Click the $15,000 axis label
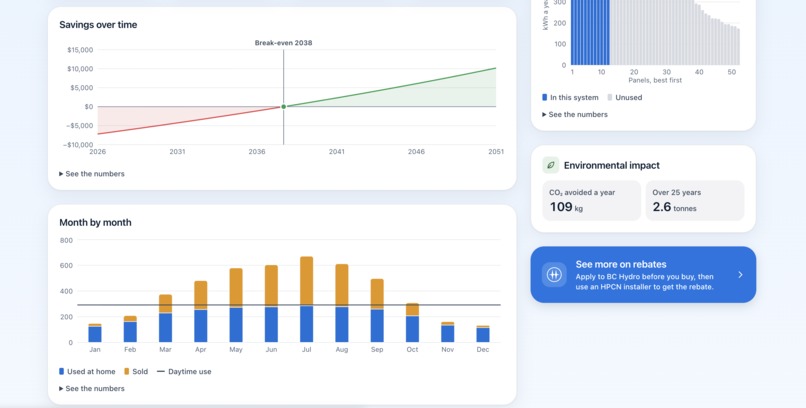This screenshot has width=806, height=408. 80,50
